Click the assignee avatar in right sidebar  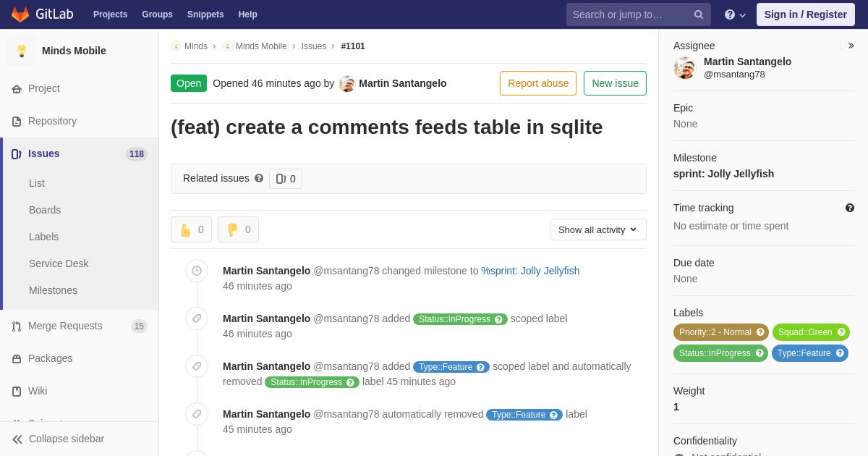684,68
